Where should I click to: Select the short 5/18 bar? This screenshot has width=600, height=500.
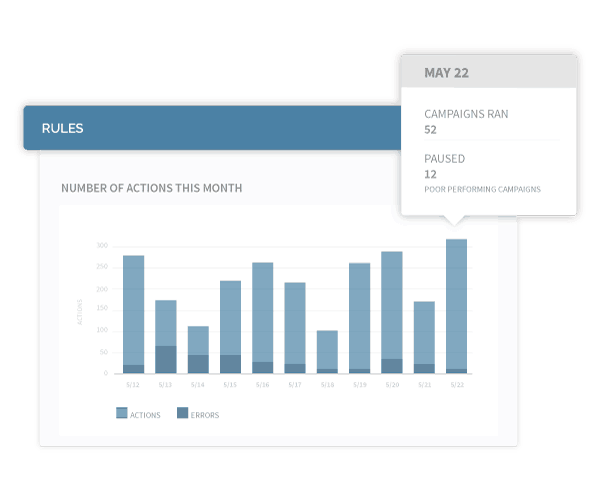pyautogui.click(x=327, y=350)
